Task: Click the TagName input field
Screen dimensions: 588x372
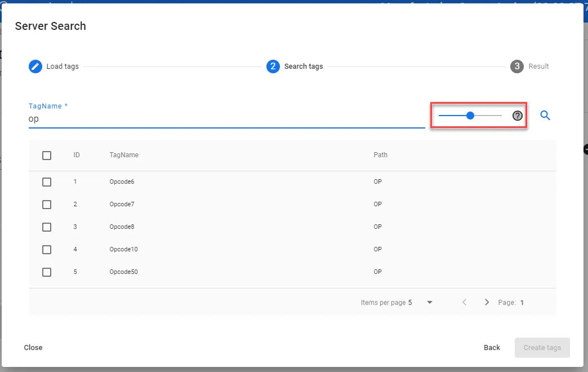Action: click(x=226, y=119)
